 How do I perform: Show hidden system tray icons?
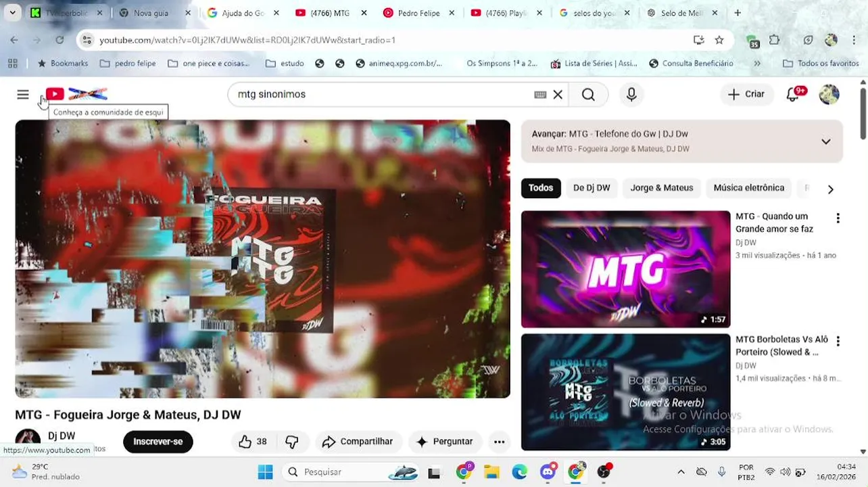tap(681, 471)
